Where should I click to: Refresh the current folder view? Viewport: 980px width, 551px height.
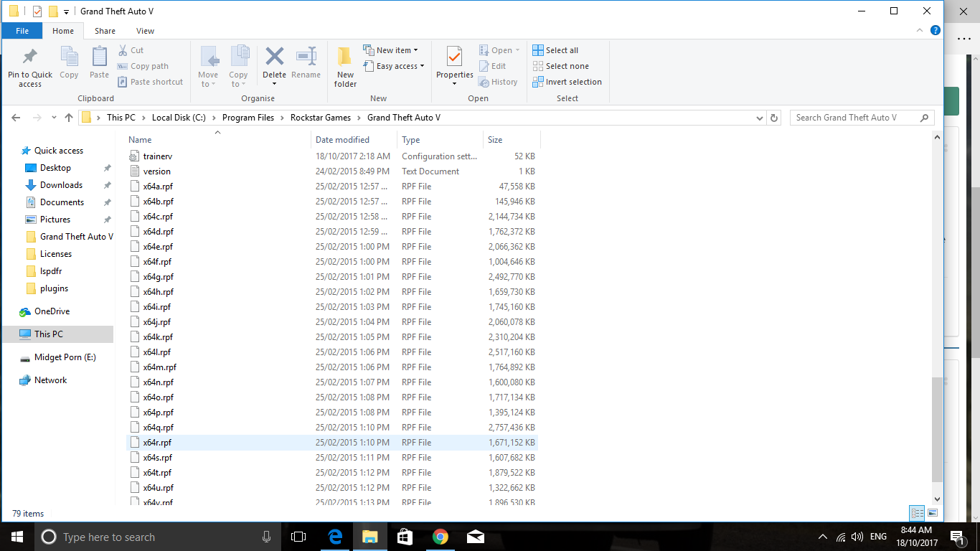click(773, 118)
